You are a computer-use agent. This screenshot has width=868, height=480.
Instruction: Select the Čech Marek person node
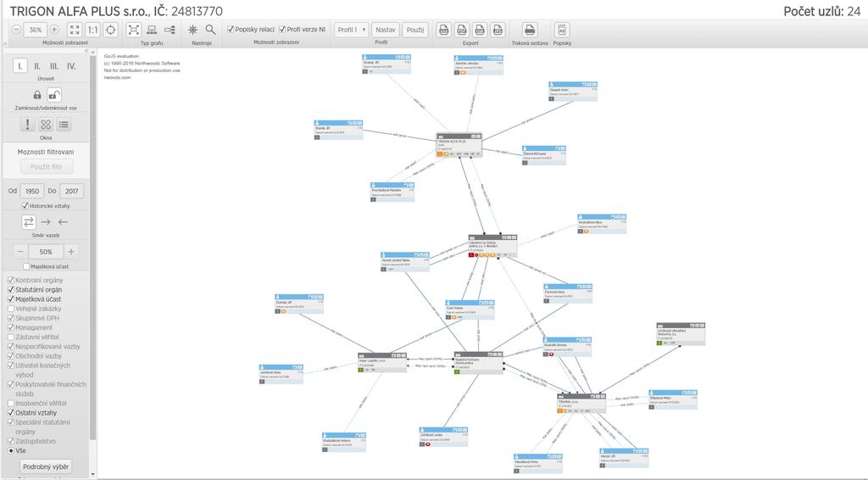pos(470,310)
